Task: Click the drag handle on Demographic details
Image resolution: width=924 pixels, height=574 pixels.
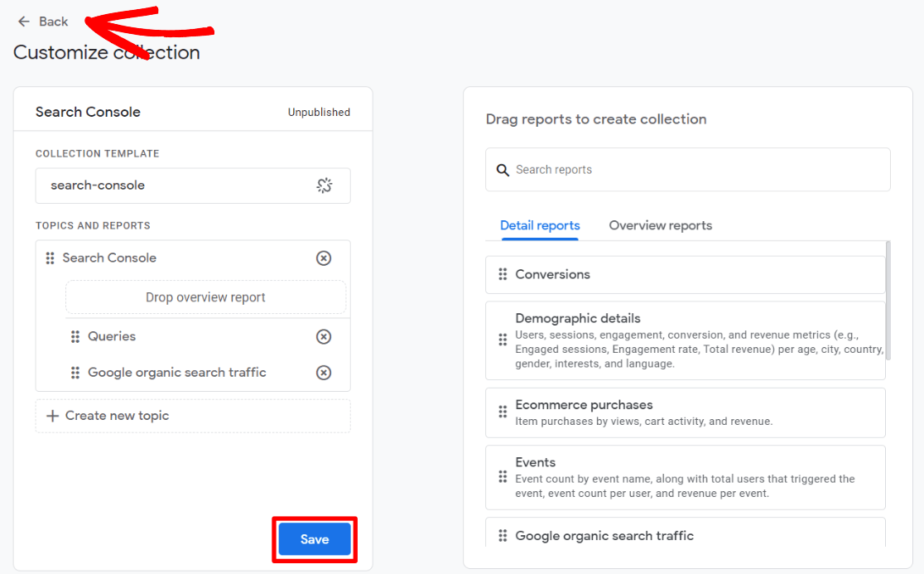Action: tap(503, 340)
